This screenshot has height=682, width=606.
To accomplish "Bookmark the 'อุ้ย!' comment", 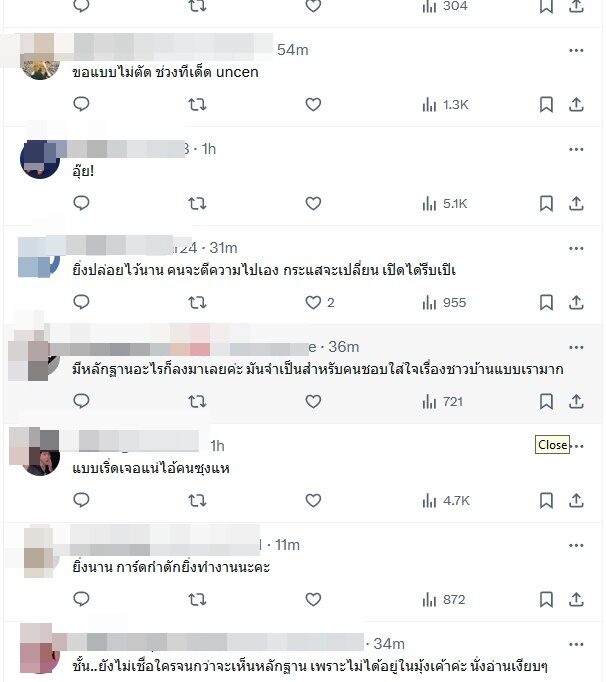I will click(x=546, y=204).
